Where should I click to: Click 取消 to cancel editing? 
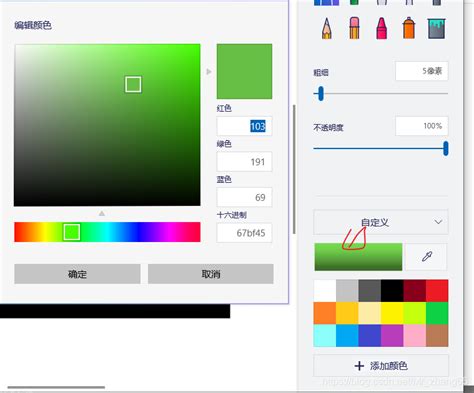pyautogui.click(x=211, y=274)
